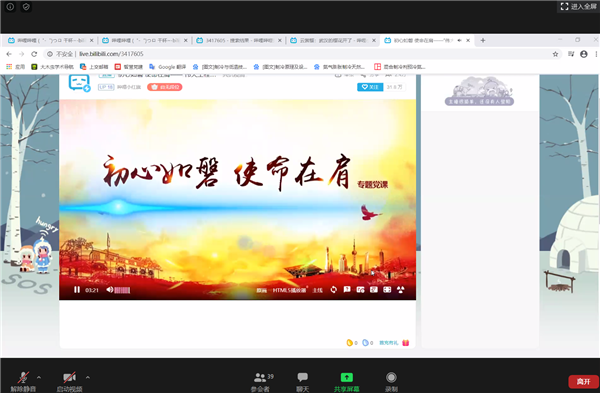The image size is (600, 393).
Task: Pause the Bilibili live video
Action: tap(77, 290)
